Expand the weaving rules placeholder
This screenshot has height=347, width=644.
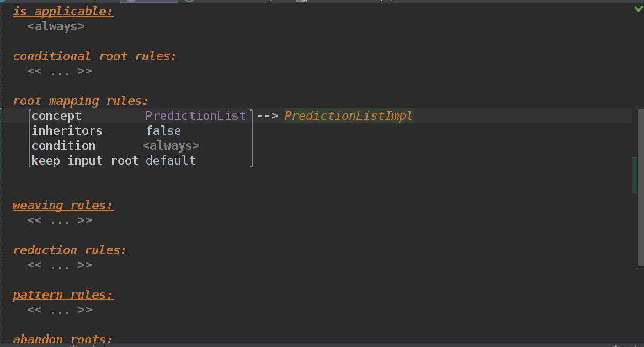(x=60, y=220)
